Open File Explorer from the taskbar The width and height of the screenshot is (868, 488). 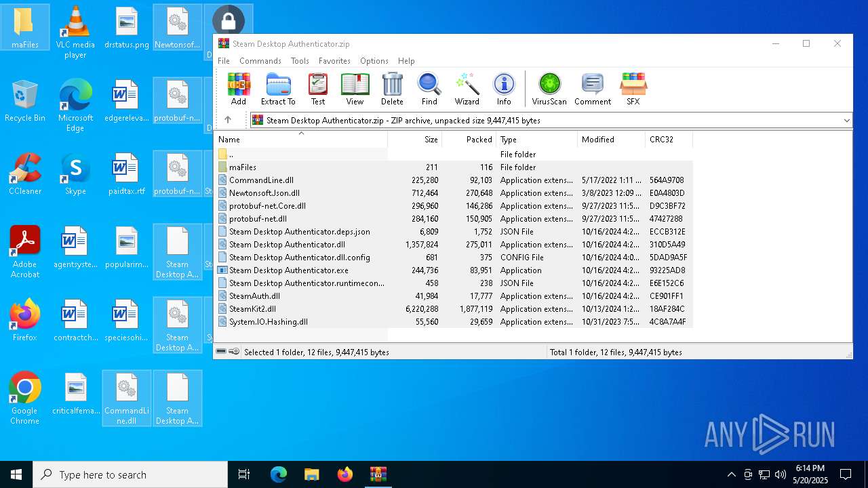[311, 474]
